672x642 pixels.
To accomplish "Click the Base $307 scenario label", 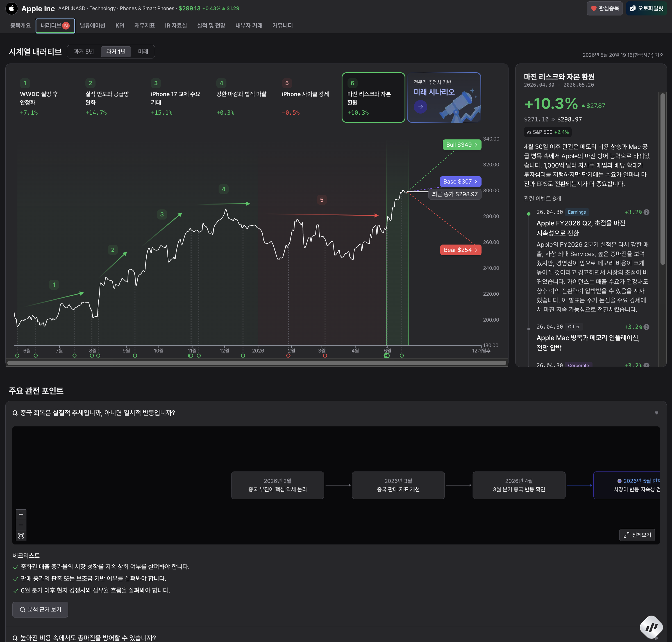I will pyautogui.click(x=460, y=181).
